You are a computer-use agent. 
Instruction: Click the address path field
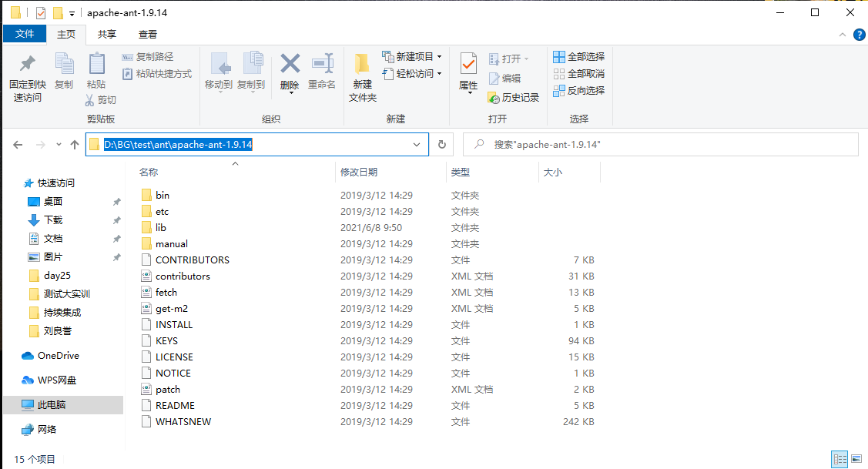(x=257, y=145)
